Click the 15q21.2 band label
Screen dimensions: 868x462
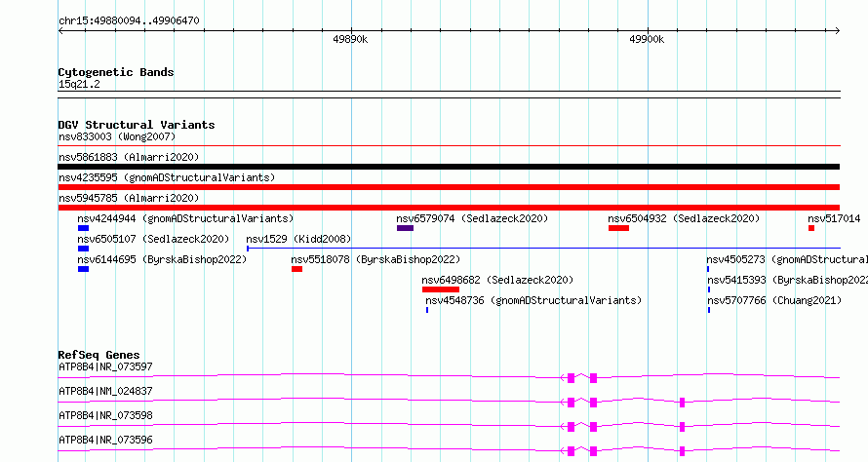[x=79, y=84]
